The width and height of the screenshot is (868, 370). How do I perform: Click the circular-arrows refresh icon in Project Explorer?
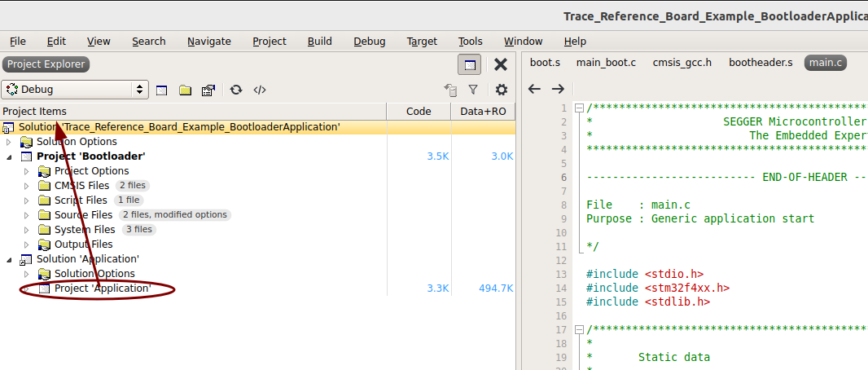point(236,90)
